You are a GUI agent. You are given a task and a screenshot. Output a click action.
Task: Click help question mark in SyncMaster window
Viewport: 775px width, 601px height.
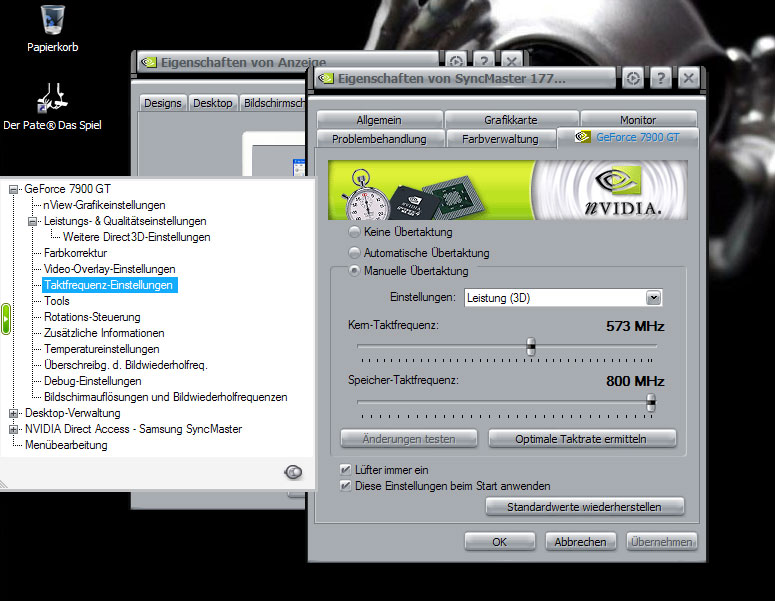661,78
